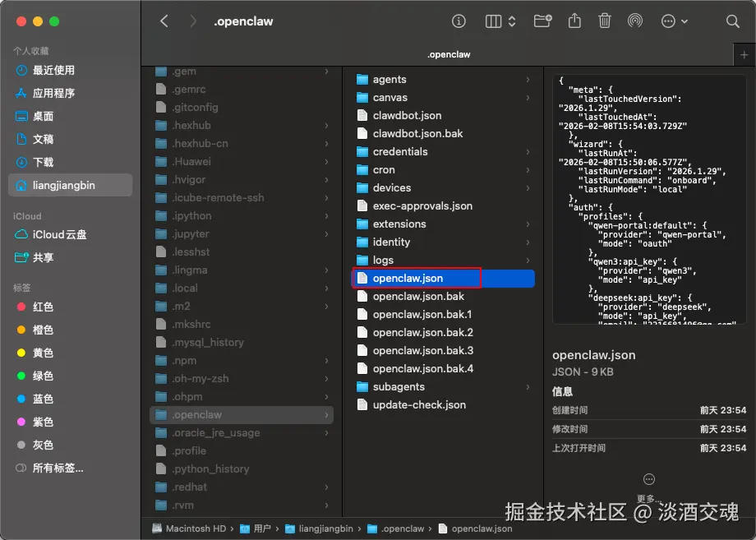The width and height of the screenshot is (756, 540).
Task: Select the .openclaw folder in left column
Action: coord(242,414)
